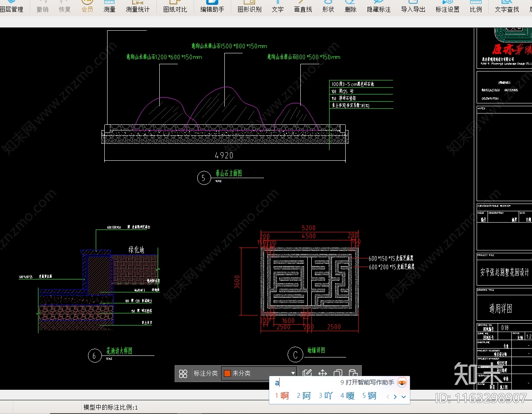This screenshot has height=414, width=532.
Task: Click the orange 未分类 color swatch
Action: point(227,373)
